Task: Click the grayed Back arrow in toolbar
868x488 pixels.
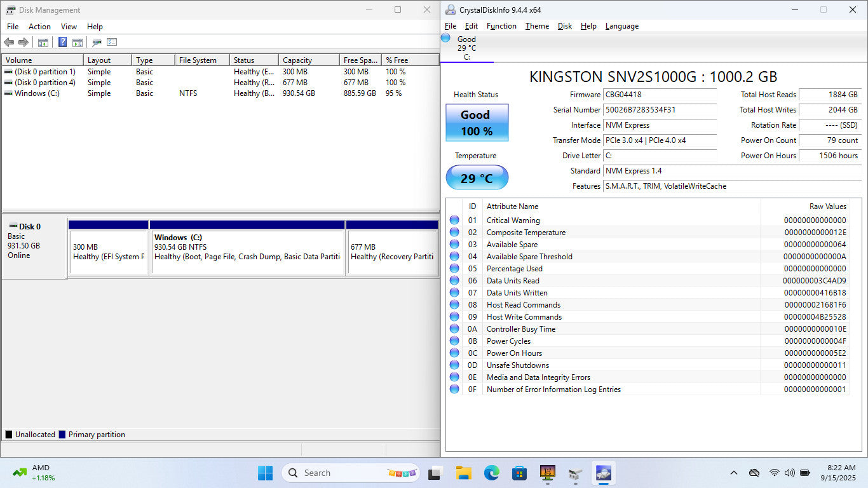Action: (x=9, y=43)
